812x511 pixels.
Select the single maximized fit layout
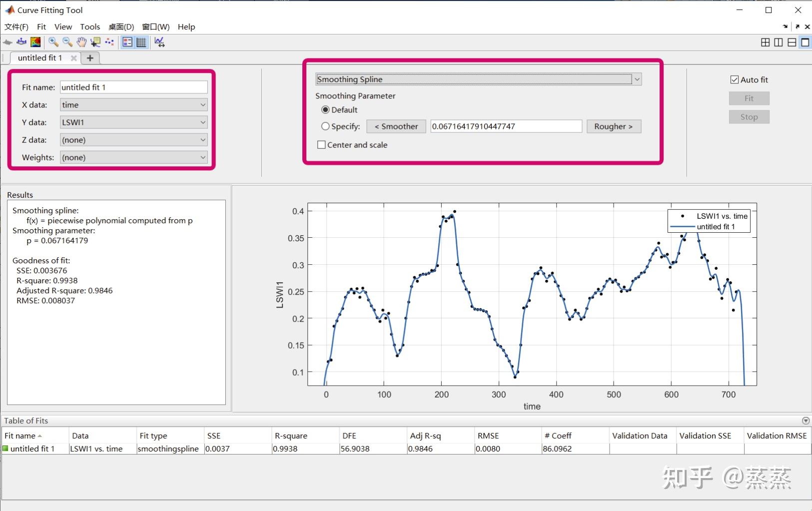pyautogui.click(x=805, y=42)
